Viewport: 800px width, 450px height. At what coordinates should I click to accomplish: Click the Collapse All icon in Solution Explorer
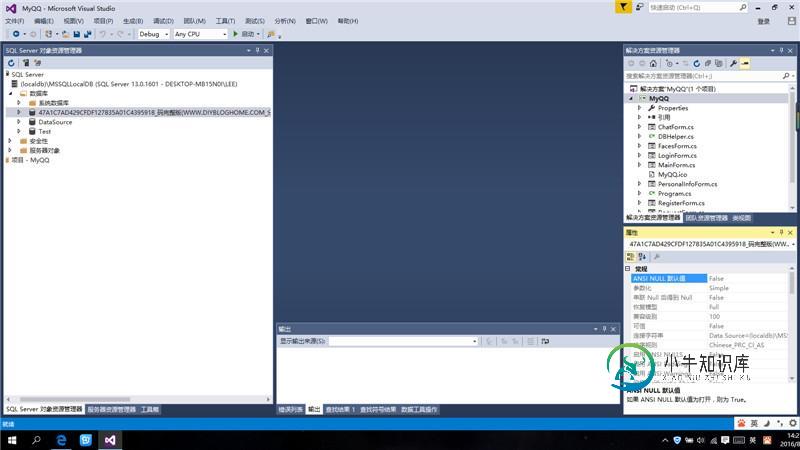[x=708, y=63]
